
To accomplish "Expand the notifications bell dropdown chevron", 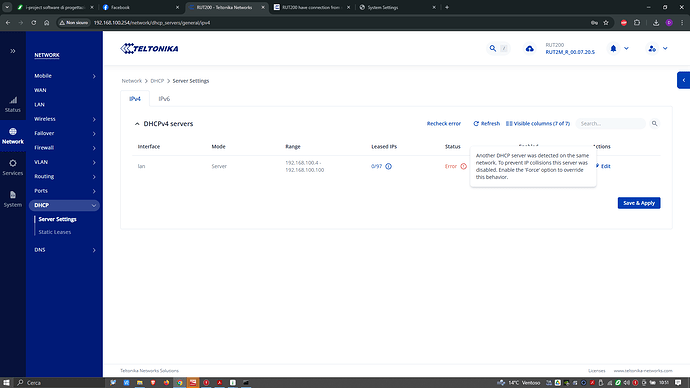I will click(x=626, y=48).
